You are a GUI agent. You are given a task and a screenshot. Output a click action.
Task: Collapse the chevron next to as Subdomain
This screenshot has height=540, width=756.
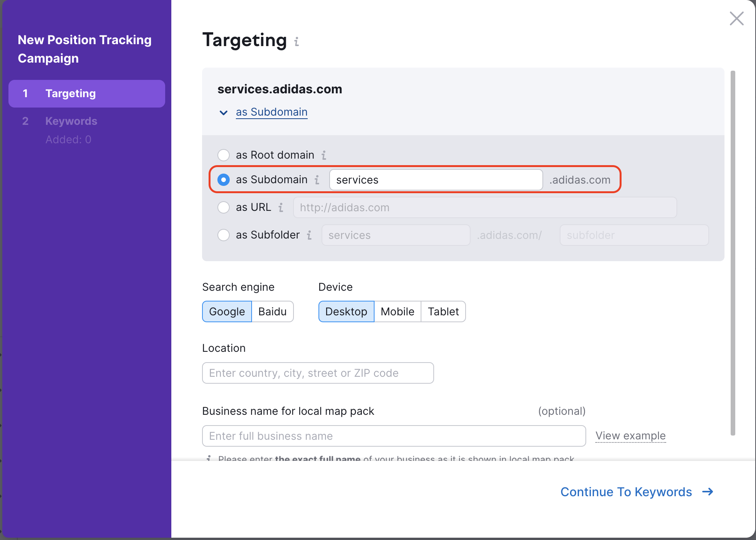(x=223, y=113)
